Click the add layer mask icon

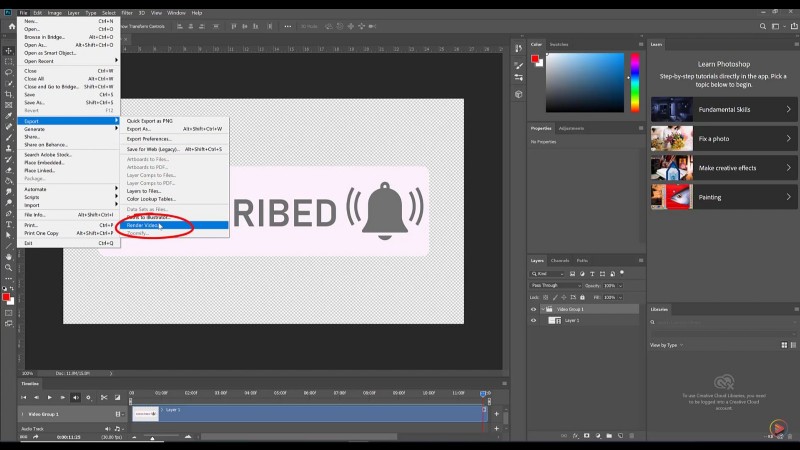click(x=587, y=436)
